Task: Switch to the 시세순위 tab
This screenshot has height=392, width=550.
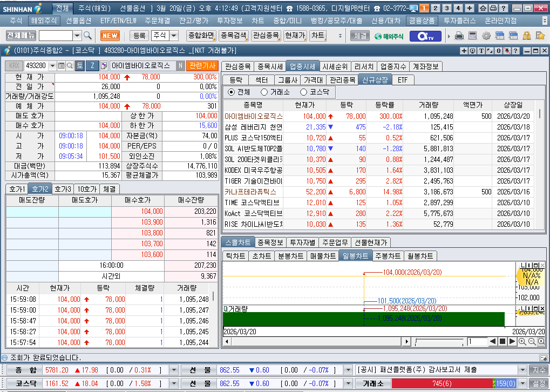Action: coord(335,66)
